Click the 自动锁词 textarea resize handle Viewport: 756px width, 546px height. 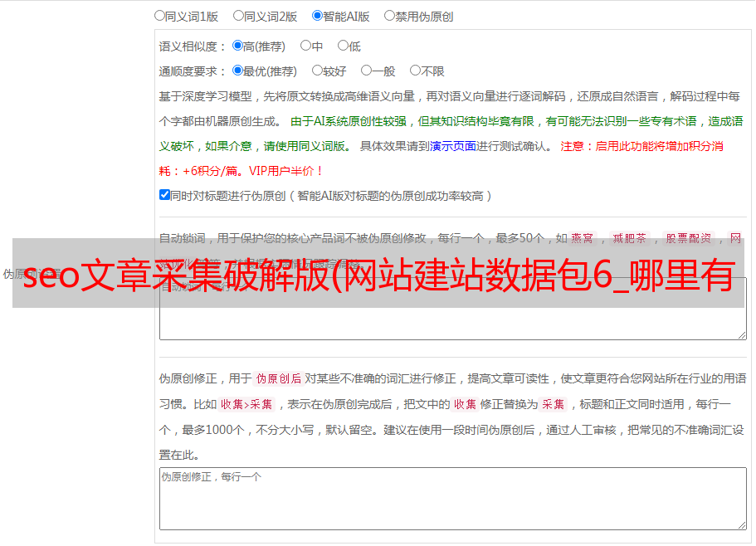tap(742, 335)
